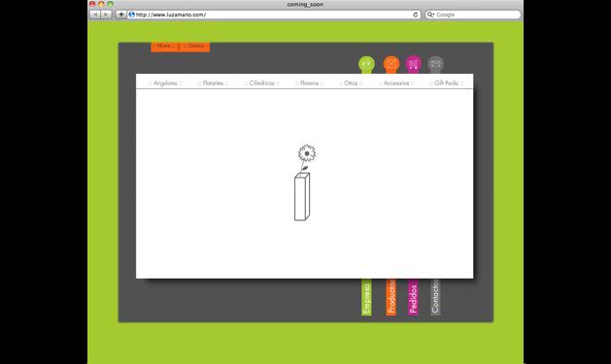
Task: Reload the page with refresh icon
Action: pos(415,15)
